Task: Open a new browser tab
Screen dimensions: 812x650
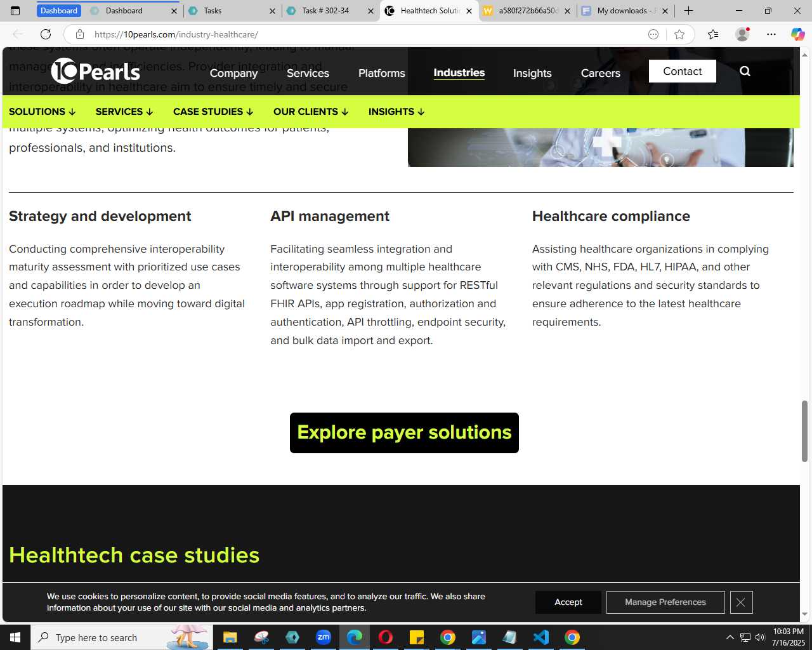Action: (x=688, y=11)
